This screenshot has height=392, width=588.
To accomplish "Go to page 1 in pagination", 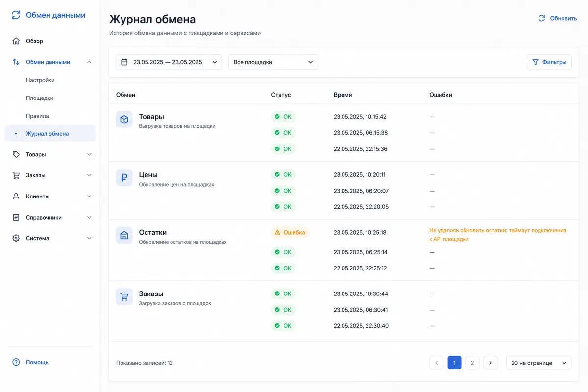I will (x=454, y=363).
